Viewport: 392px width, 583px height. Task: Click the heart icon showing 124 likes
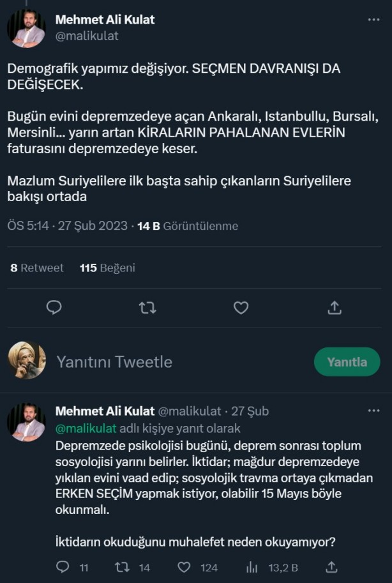[x=185, y=566]
